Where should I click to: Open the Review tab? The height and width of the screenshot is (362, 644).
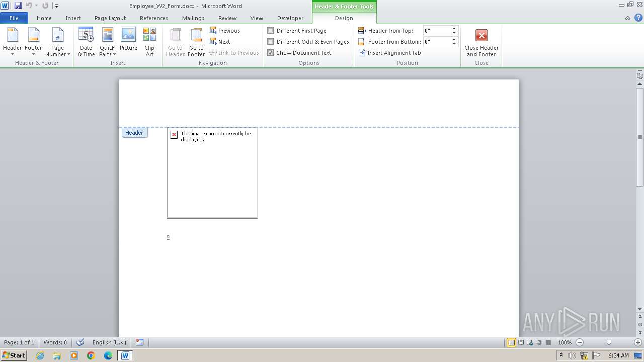227,18
